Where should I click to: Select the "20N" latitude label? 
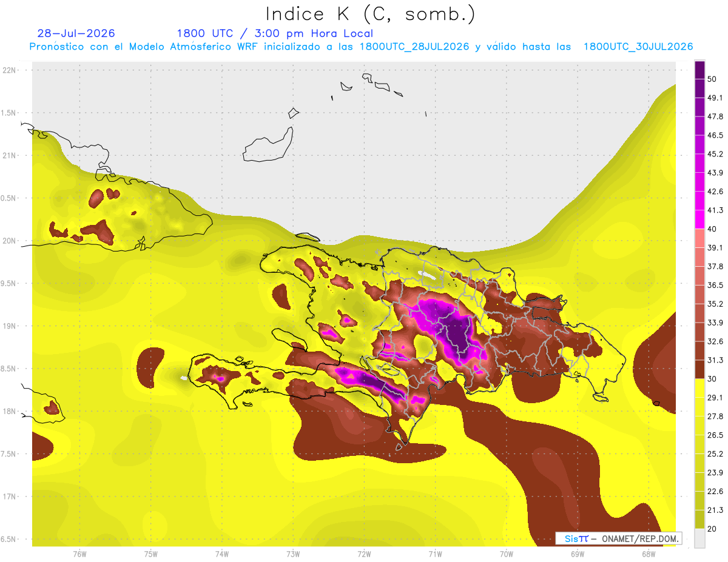[9, 241]
